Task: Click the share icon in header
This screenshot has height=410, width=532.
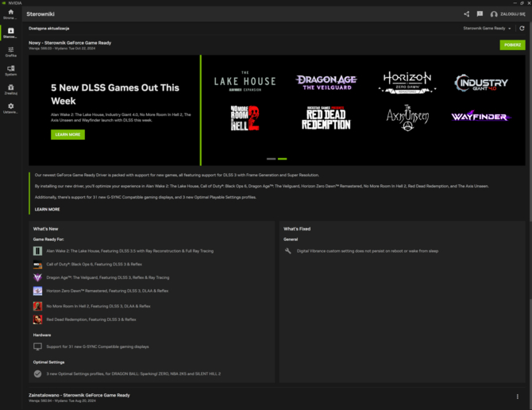Action: point(467,14)
